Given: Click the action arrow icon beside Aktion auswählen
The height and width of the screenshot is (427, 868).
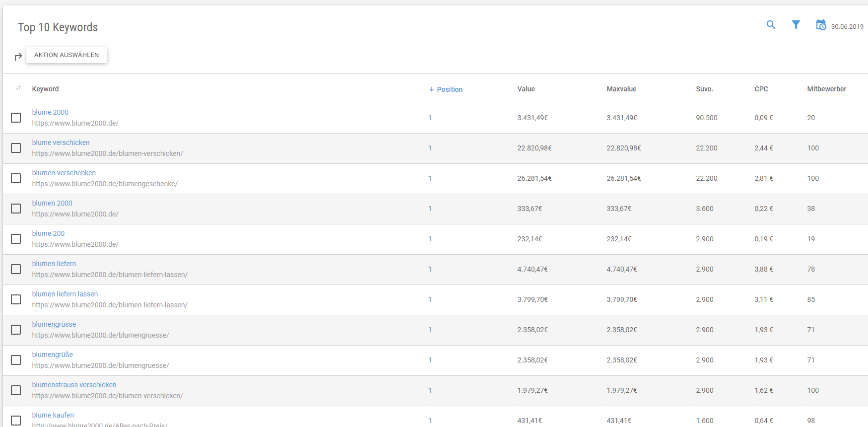Looking at the screenshot, I should 18,57.
